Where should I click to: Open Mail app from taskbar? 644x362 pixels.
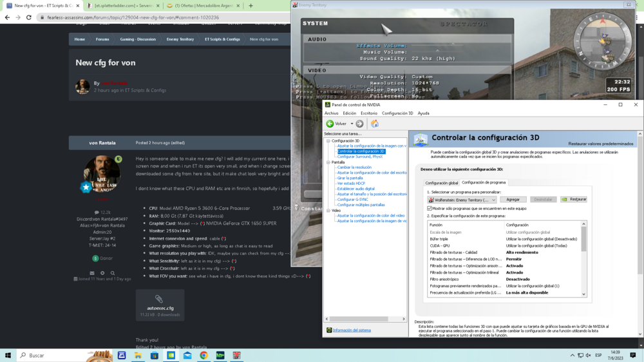tap(187, 356)
